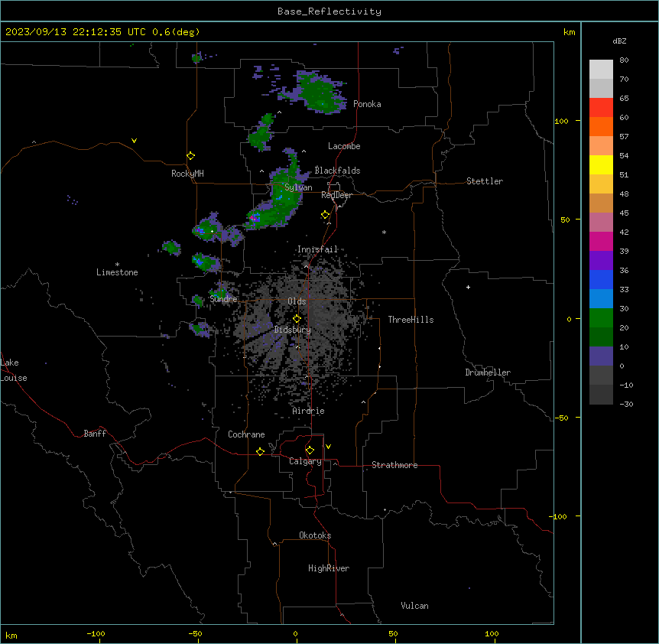This screenshot has width=659, height=644.
Task: Click the km label at bottom left
Action: click(x=11, y=636)
